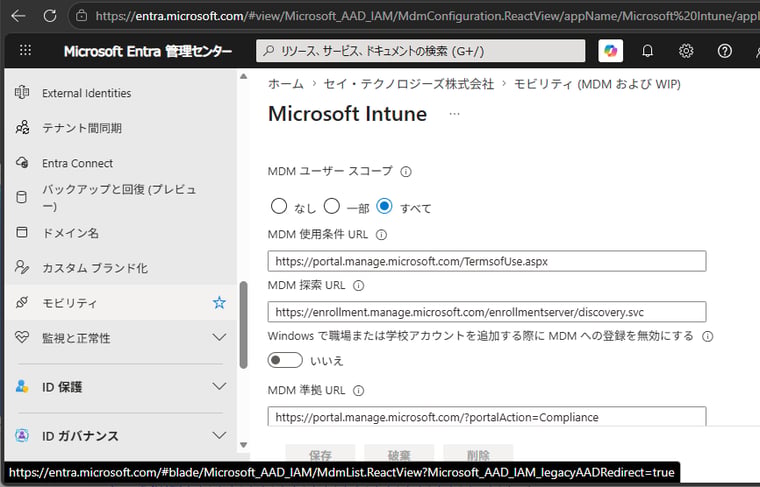The height and width of the screenshot is (487, 760).
Task: Toggle favorite star for モビリティ
Action: [x=219, y=302]
